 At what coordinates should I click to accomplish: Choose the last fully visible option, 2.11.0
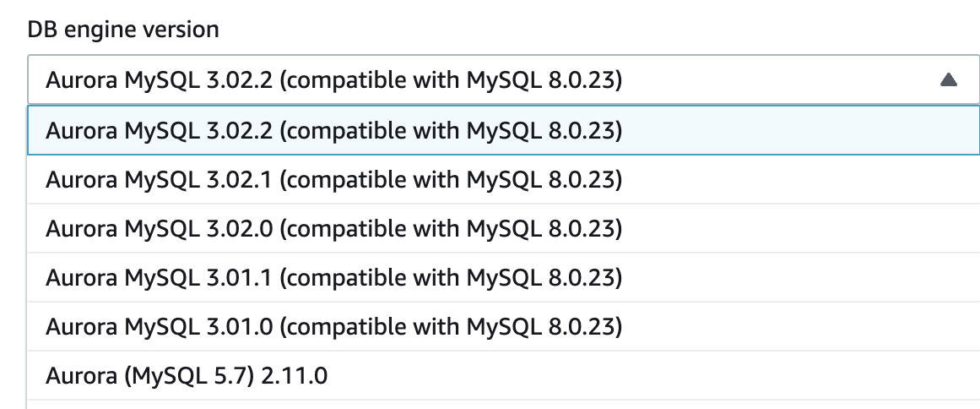(187, 375)
